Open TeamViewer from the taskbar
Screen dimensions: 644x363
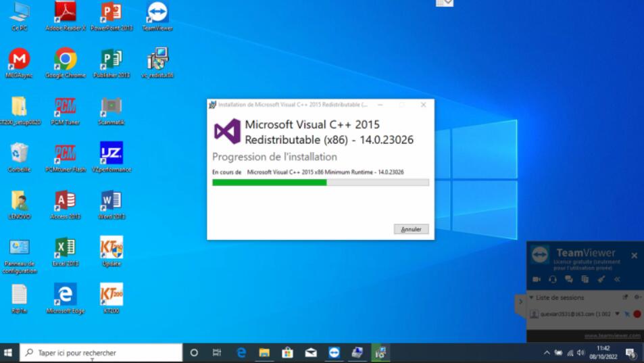tap(334, 353)
